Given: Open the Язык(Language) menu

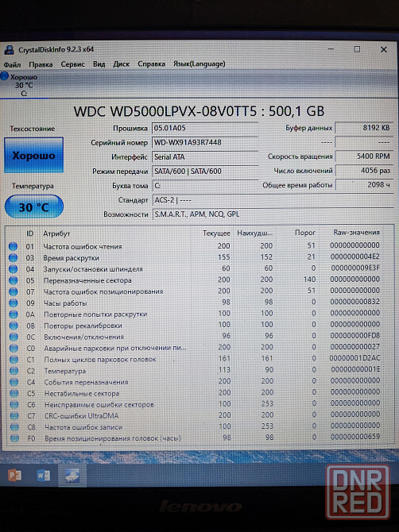Looking at the screenshot, I should click(199, 64).
